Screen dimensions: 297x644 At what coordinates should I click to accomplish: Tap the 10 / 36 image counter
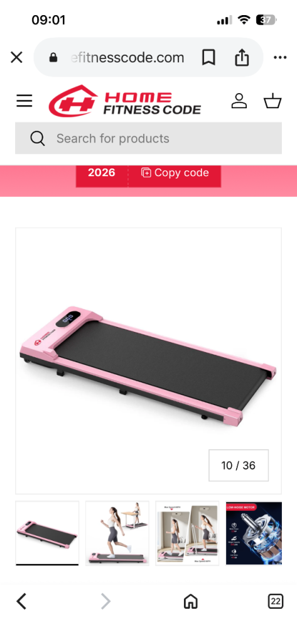(239, 465)
